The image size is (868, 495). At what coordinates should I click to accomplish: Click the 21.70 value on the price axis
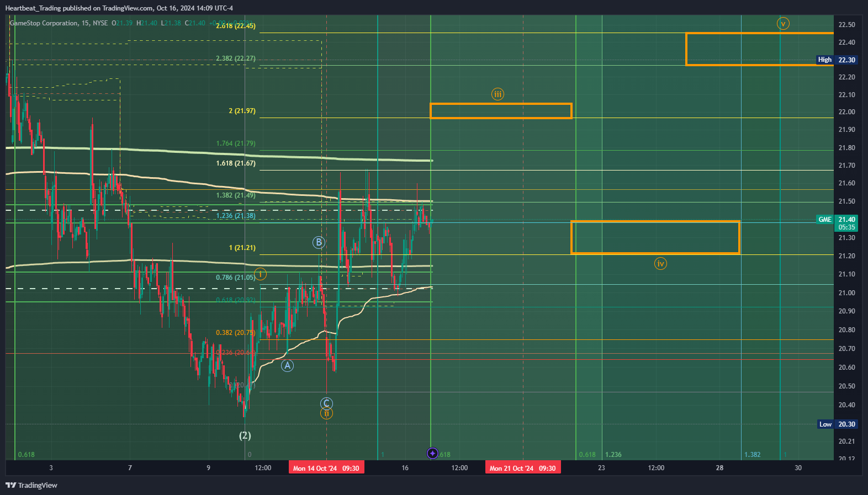(846, 166)
